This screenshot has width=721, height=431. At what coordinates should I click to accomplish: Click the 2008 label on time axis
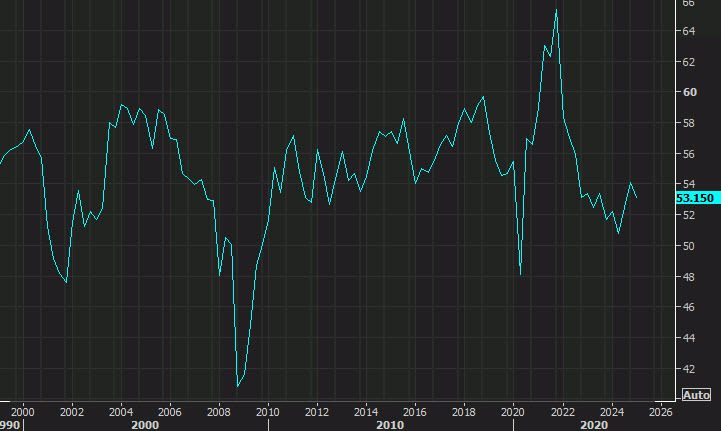tap(218, 411)
